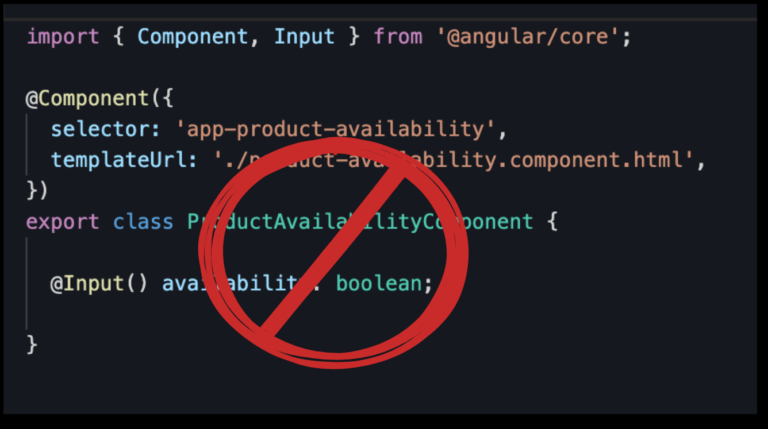Click the final closing curly brace
768x429 pixels.
tap(32, 345)
